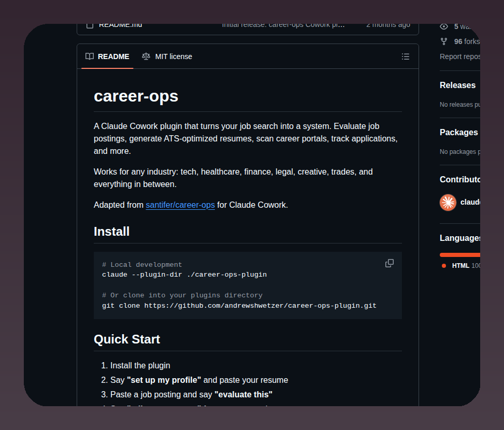
Task: Click the Quick Start section heading
Action: [126, 339]
